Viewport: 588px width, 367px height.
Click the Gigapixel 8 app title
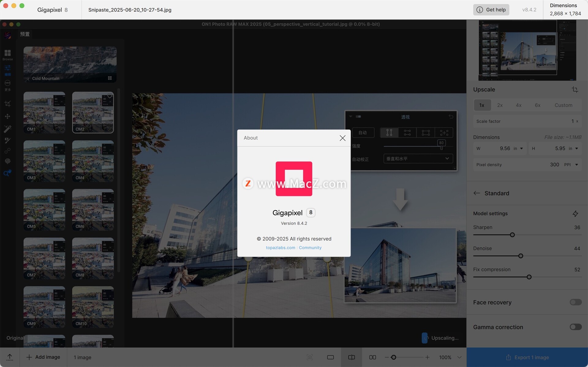[52, 10]
